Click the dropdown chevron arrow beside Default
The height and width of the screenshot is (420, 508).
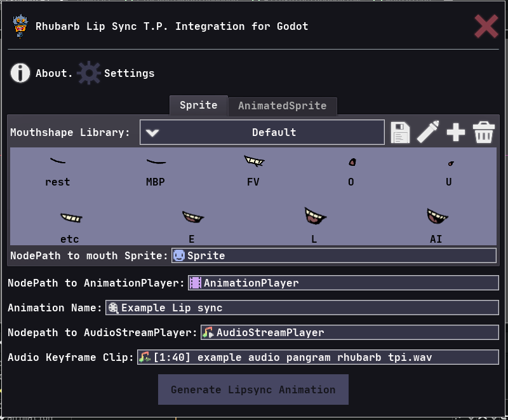coord(152,133)
